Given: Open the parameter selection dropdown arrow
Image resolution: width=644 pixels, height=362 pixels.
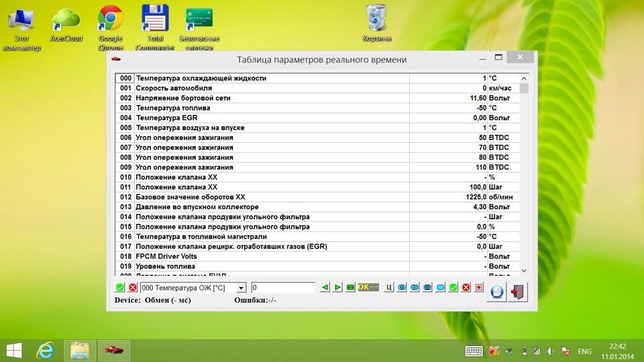Looking at the screenshot, I should [x=241, y=288].
